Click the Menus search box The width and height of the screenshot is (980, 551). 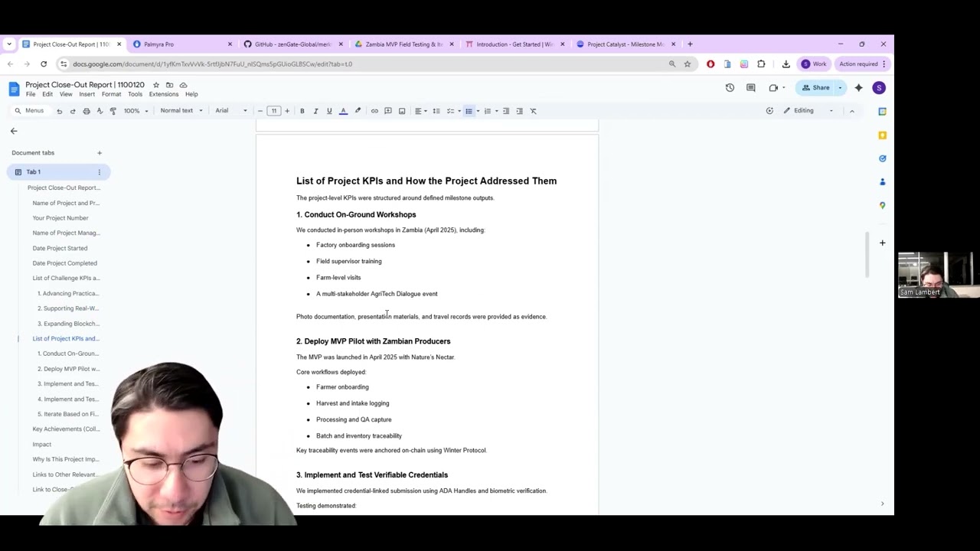coord(29,111)
